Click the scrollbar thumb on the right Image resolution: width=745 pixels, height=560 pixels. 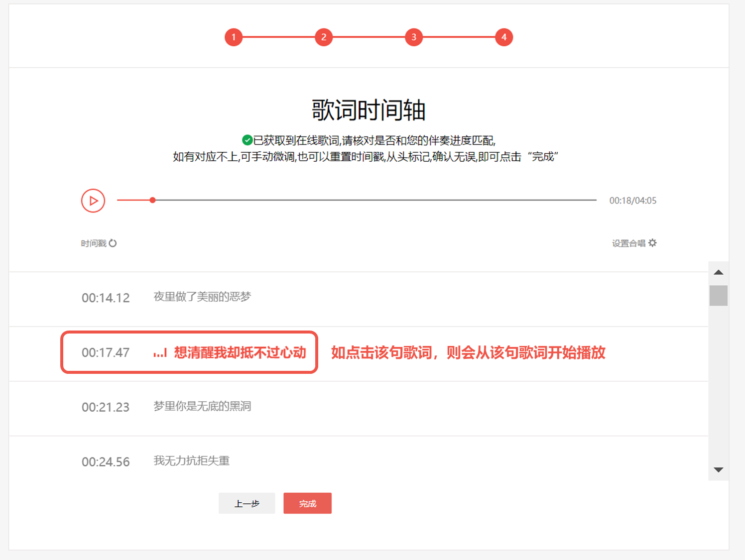point(718,295)
